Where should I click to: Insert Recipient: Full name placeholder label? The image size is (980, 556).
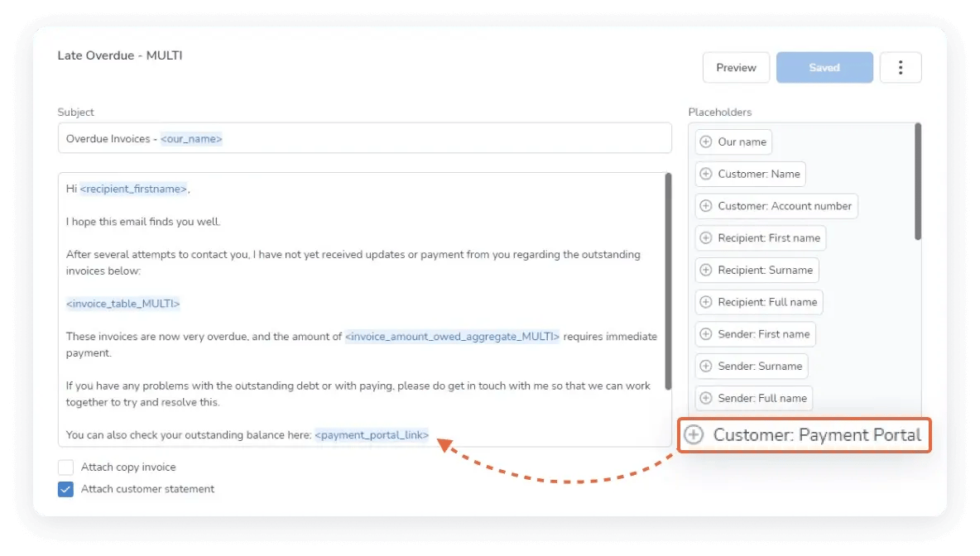click(767, 302)
